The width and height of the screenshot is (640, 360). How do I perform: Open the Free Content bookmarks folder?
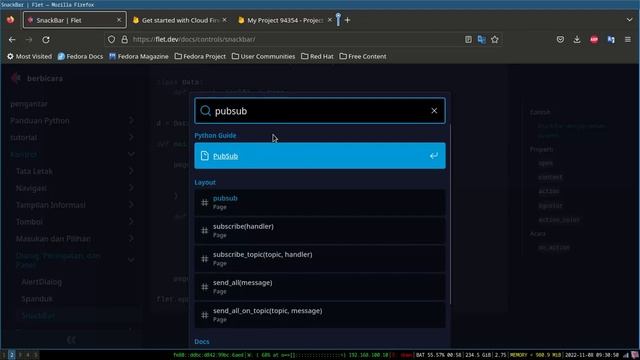(363, 56)
